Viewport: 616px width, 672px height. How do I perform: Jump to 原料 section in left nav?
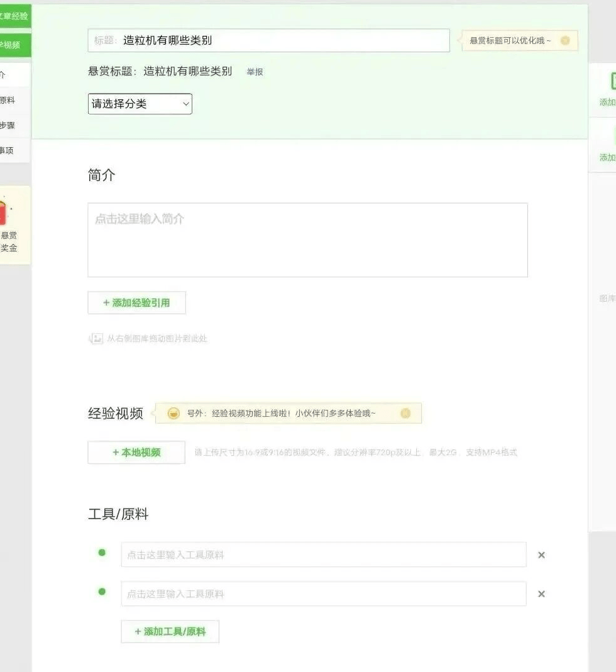[x=8, y=101]
